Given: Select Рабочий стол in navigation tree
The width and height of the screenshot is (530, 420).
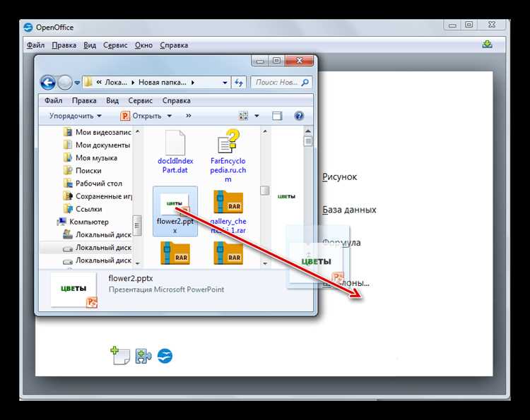Looking at the screenshot, I should click(93, 184).
